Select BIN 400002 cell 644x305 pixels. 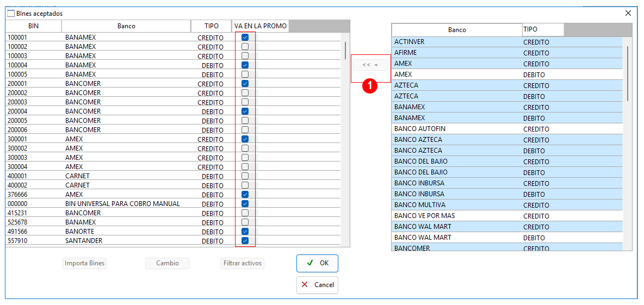point(33,185)
